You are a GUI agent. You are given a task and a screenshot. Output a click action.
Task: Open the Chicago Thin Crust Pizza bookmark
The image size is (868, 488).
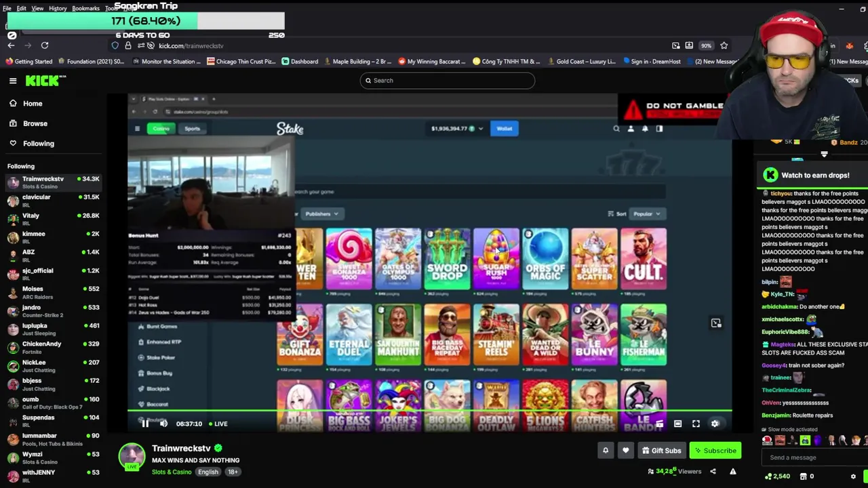[241, 62]
